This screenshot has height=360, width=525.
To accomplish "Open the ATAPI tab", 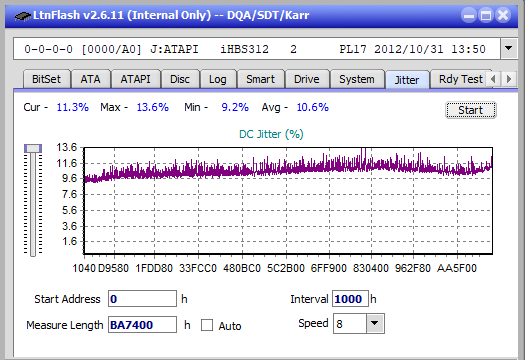I will click(135, 79).
